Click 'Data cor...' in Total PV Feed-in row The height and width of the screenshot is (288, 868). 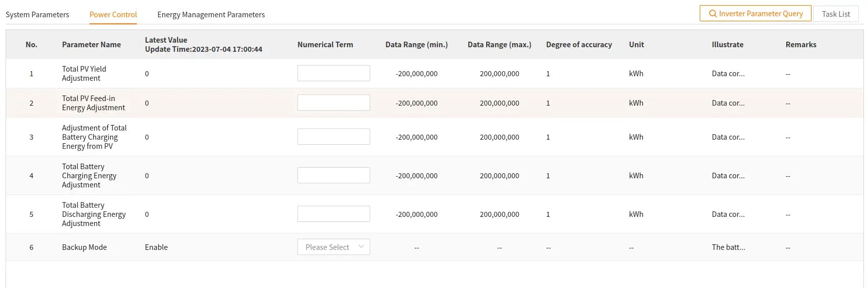(x=728, y=103)
